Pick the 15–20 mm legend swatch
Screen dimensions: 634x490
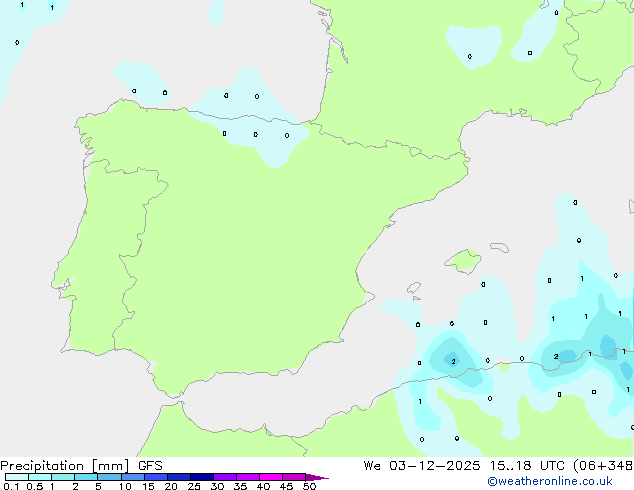156,477
